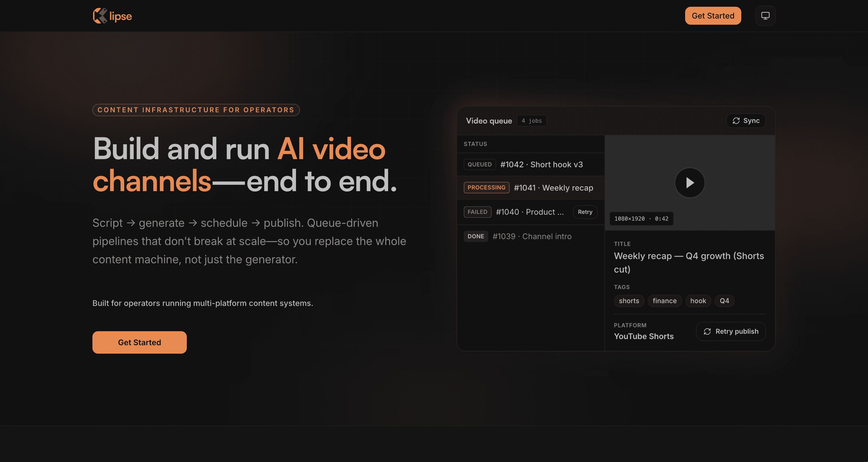Select processing job #1041 Weekly recap
Screen dimensions: 868x462
pyautogui.click(x=531, y=187)
